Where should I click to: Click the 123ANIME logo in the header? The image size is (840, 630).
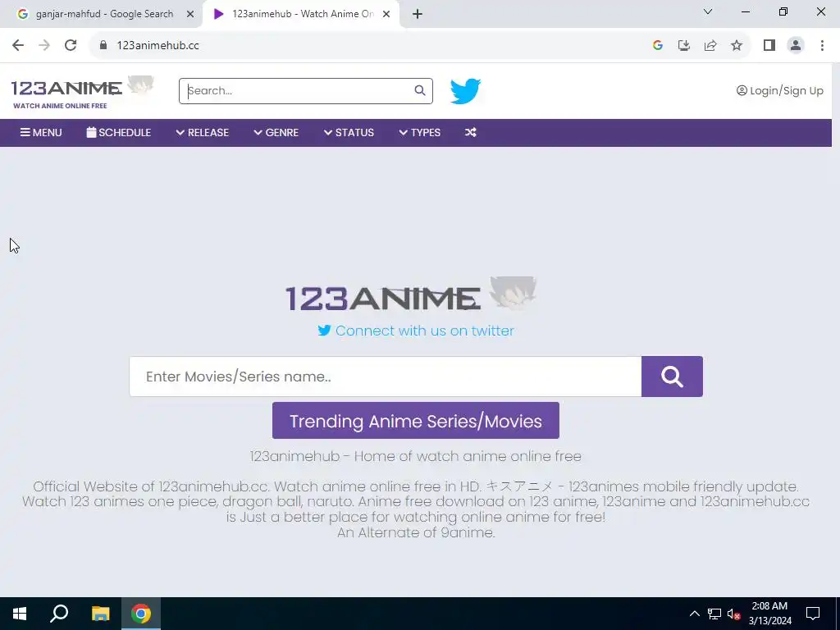[x=82, y=92]
